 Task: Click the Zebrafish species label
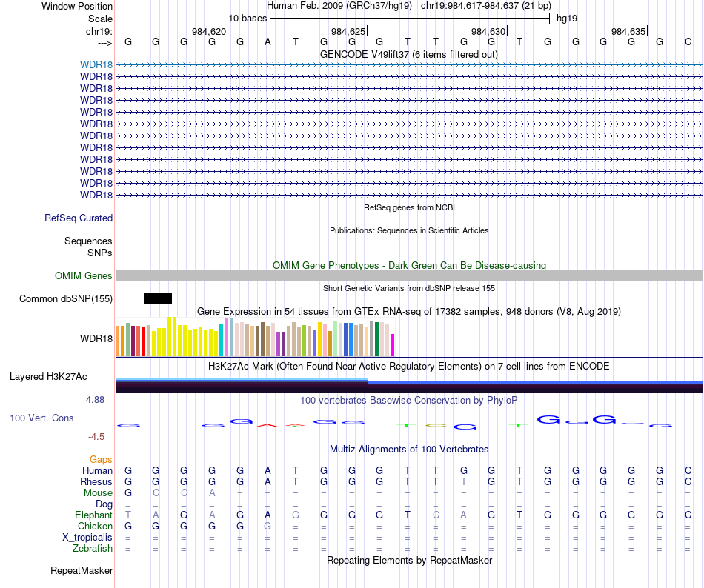point(93,549)
